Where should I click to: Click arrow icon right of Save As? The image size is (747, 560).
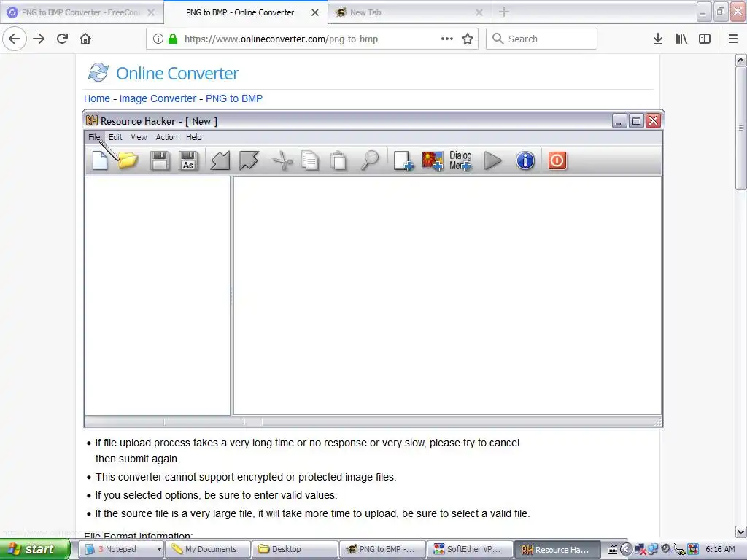coord(220,160)
